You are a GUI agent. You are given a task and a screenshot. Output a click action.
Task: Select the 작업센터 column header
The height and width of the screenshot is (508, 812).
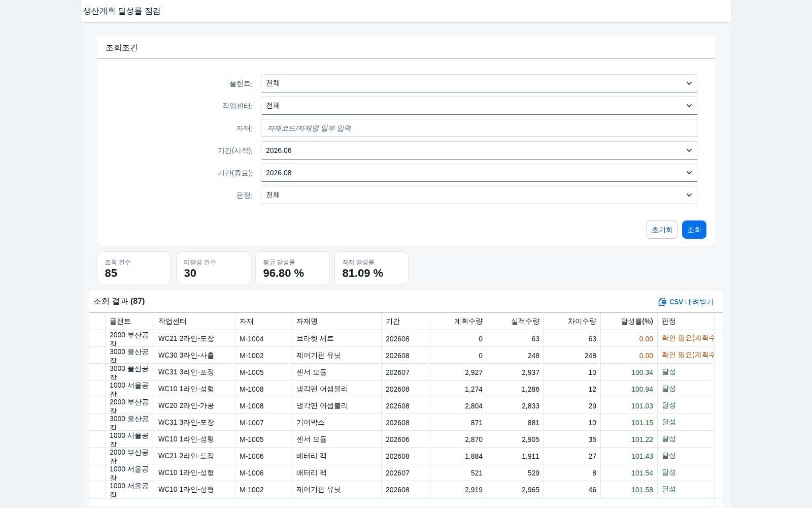pos(194,322)
